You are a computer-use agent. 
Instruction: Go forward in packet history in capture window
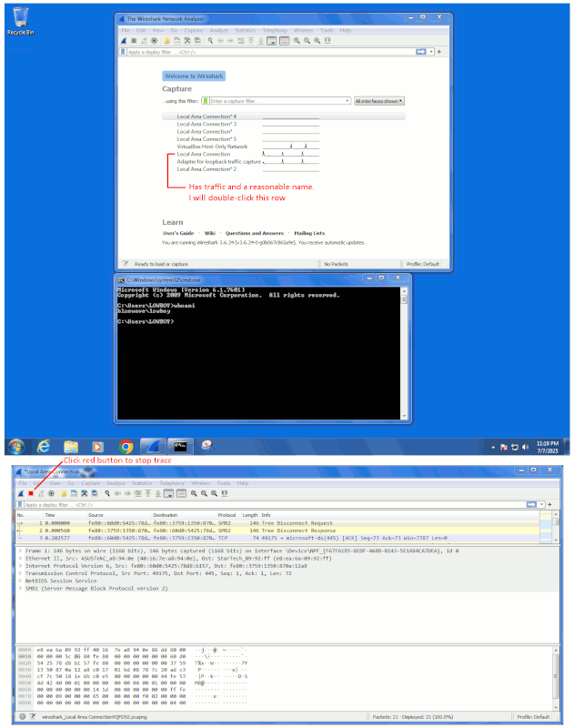click(x=127, y=493)
